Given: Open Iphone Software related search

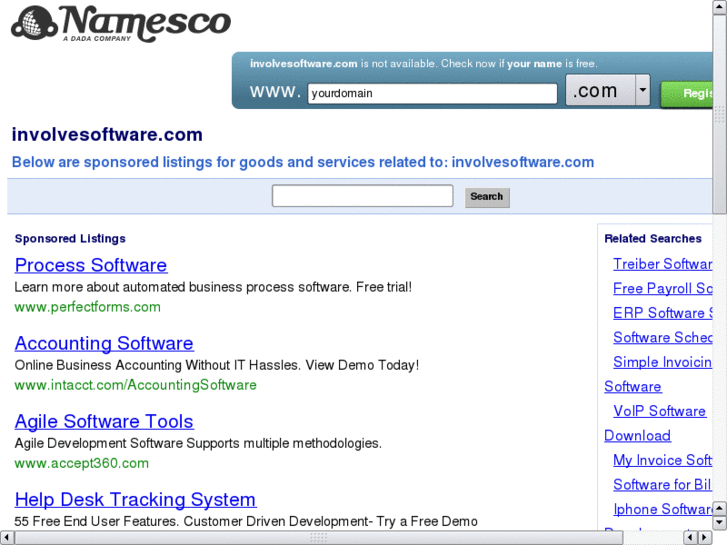Looking at the screenshot, I should (663, 509).
